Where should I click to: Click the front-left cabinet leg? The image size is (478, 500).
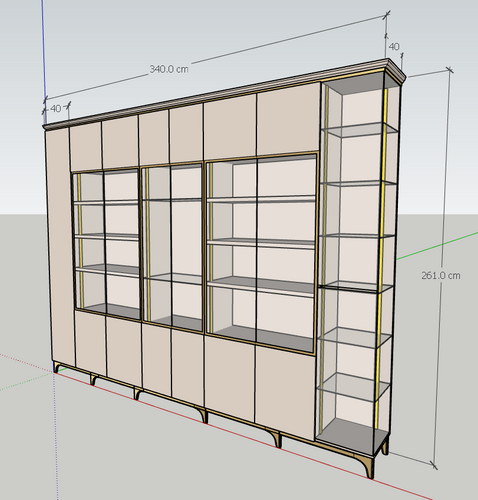tap(56, 367)
